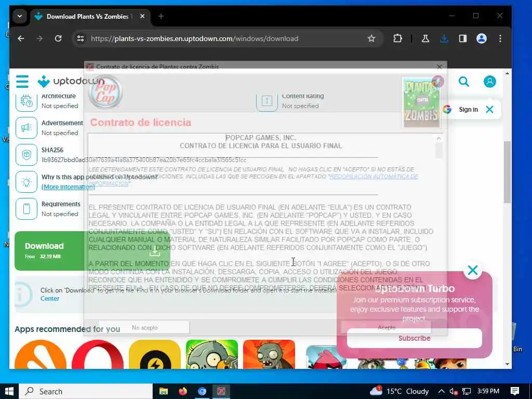Click the PopCap logo in dialog
Screen dimensions: 532x399
(105, 91)
